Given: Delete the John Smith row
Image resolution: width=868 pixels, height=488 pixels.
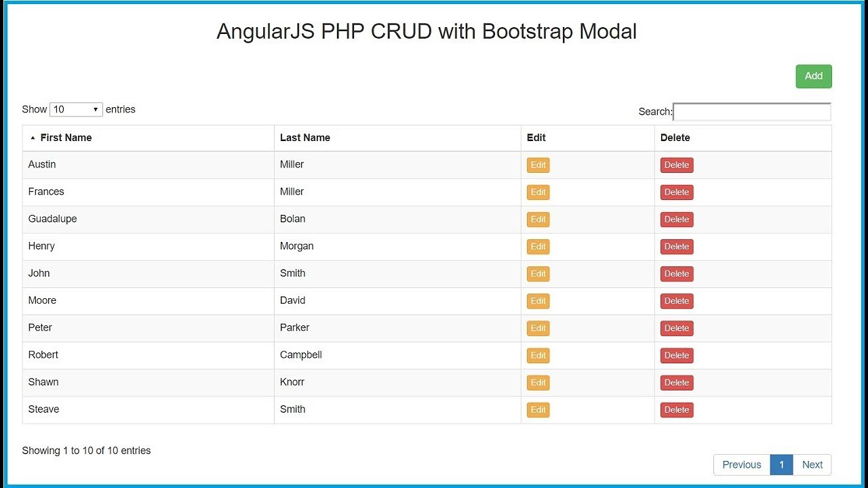Looking at the screenshot, I should tap(677, 273).
